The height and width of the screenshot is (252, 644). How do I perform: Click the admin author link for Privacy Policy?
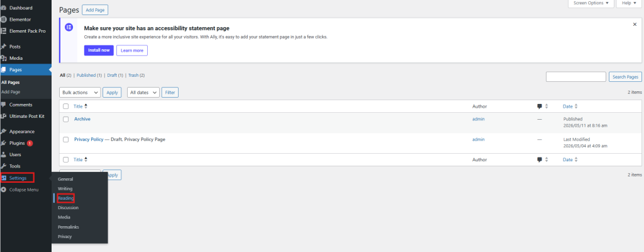479,140
